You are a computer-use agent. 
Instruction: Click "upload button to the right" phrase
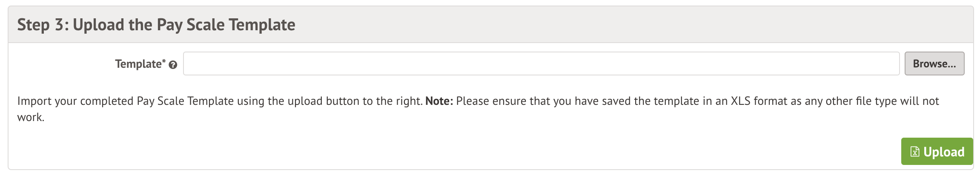click(x=355, y=101)
